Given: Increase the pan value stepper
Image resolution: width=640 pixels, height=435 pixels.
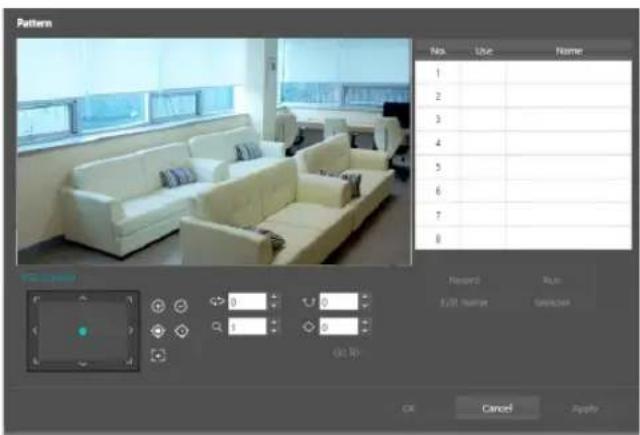Looking at the screenshot, I should coord(273,297).
